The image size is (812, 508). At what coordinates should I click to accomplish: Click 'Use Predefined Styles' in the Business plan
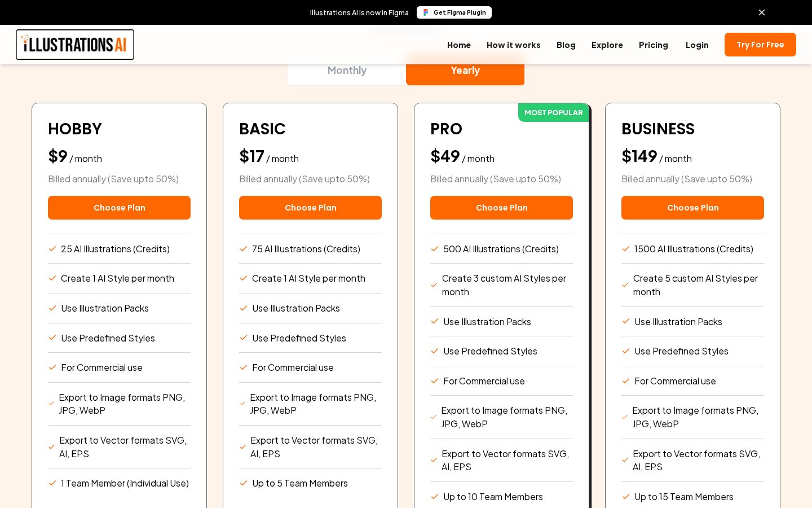tap(681, 351)
